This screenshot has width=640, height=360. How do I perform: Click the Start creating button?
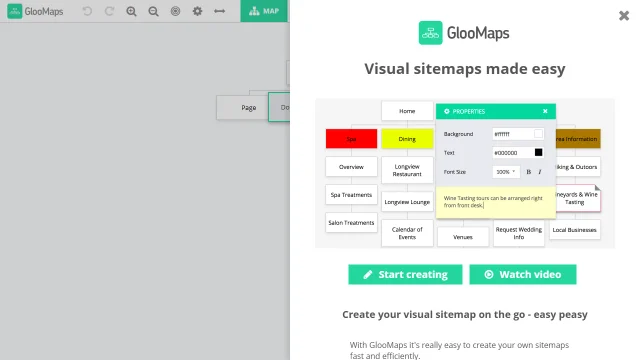tap(405, 274)
